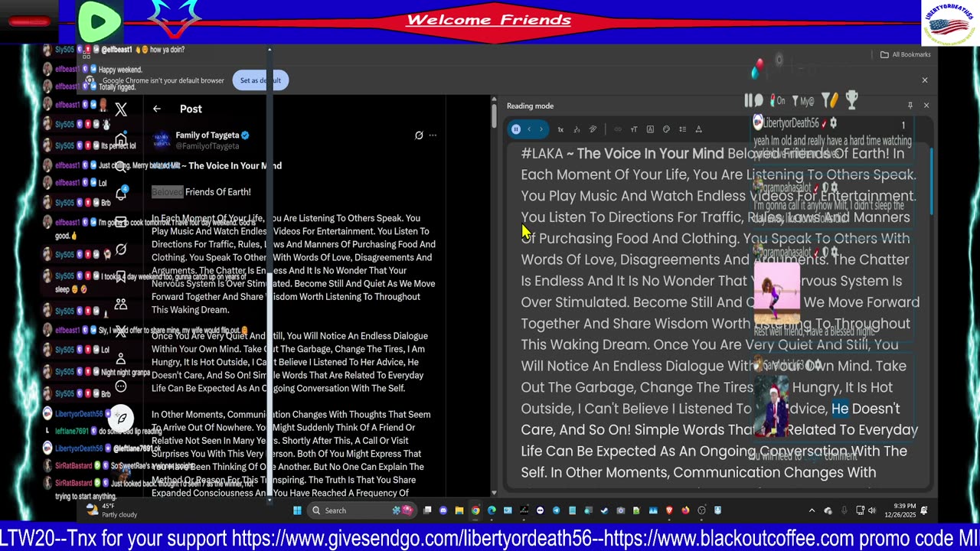This screenshot has height=551, width=980.
Task: Toggle the chat overlay On switch
Action: click(x=777, y=100)
